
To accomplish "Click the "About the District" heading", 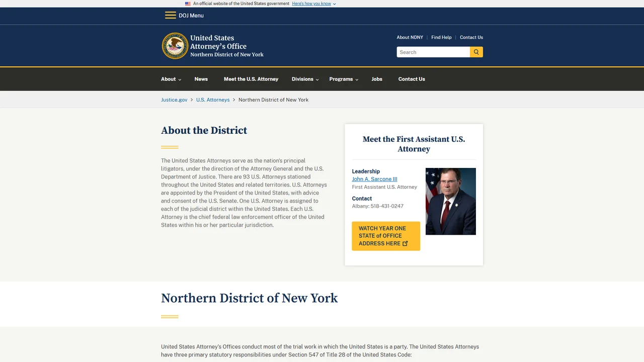I will coord(204,130).
